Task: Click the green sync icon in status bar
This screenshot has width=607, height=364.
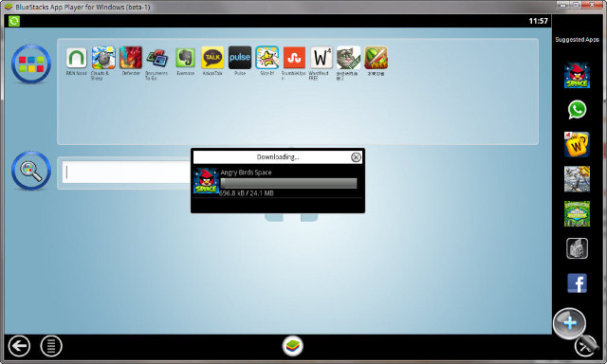Action: pyautogui.click(x=14, y=21)
